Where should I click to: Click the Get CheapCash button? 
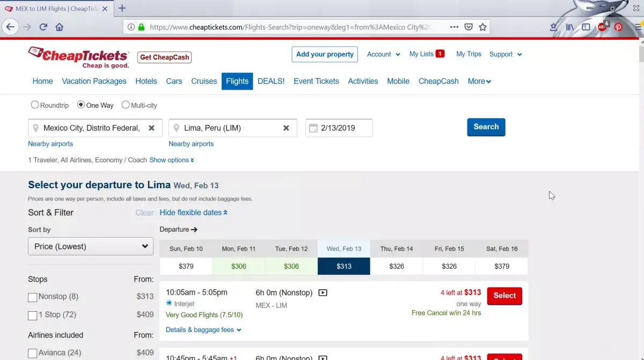pos(164,57)
